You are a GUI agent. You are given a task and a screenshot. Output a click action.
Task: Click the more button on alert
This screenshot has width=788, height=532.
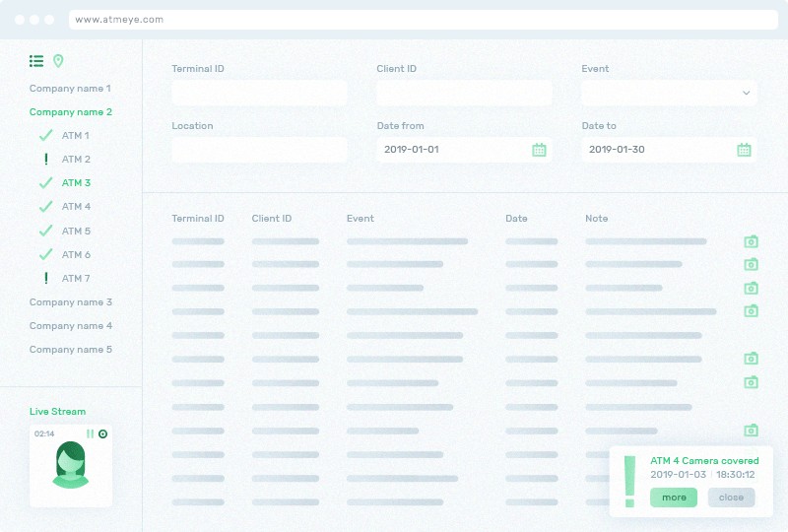(674, 498)
